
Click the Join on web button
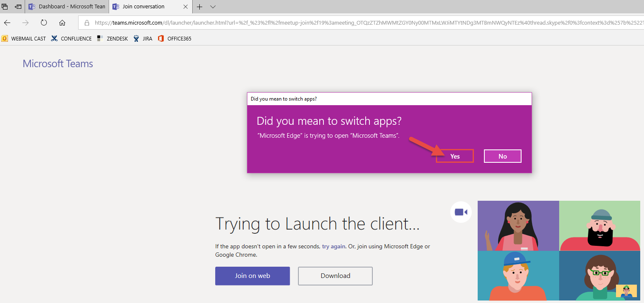point(252,276)
